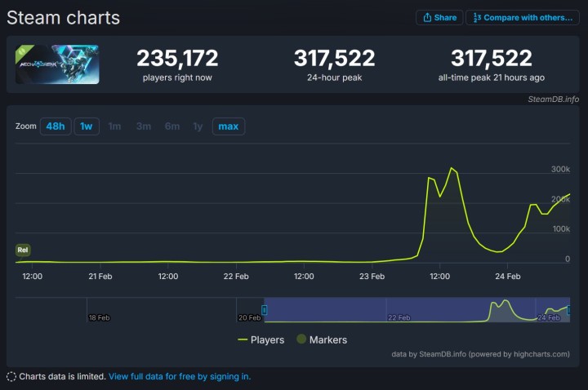Set chart zoom to 48h
The height and width of the screenshot is (390, 588).
coord(56,126)
